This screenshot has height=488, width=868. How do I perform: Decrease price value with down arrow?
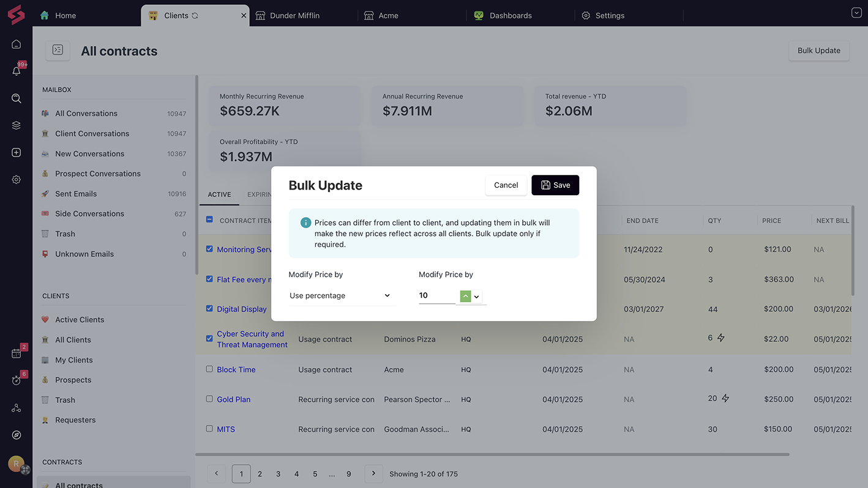477,297
